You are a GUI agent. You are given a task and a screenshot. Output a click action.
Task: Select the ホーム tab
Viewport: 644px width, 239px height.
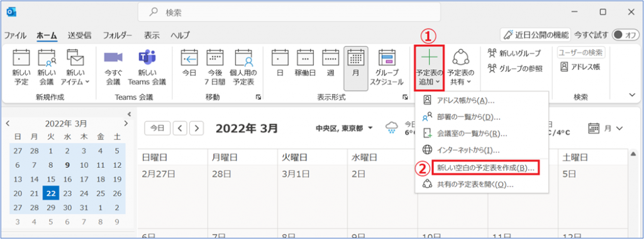coord(47,35)
